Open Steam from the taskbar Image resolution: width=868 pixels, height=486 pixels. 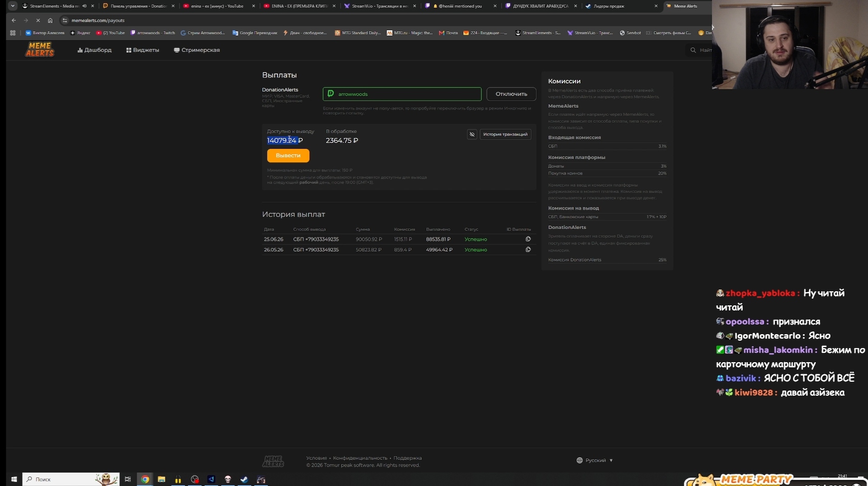tap(244, 479)
